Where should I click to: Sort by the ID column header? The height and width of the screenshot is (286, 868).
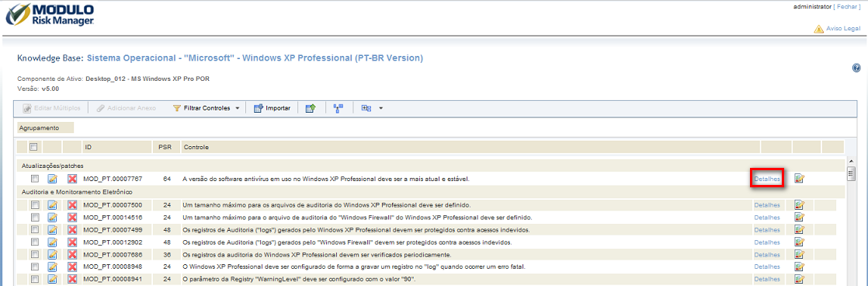tap(116, 148)
